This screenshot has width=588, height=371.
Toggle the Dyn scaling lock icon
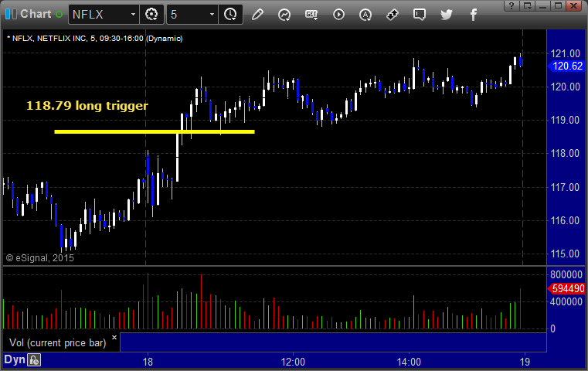[34, 360]
